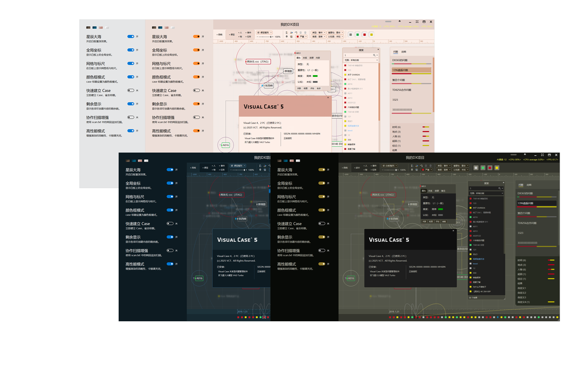Click the gray square button in the pink-themed toolbar
This screenshot has width=575, height=392.
click(351, 35)
